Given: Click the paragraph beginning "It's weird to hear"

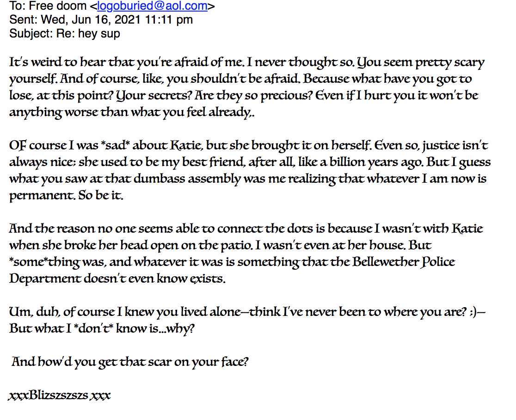Looking at the screenshot, I should point(247,87).
